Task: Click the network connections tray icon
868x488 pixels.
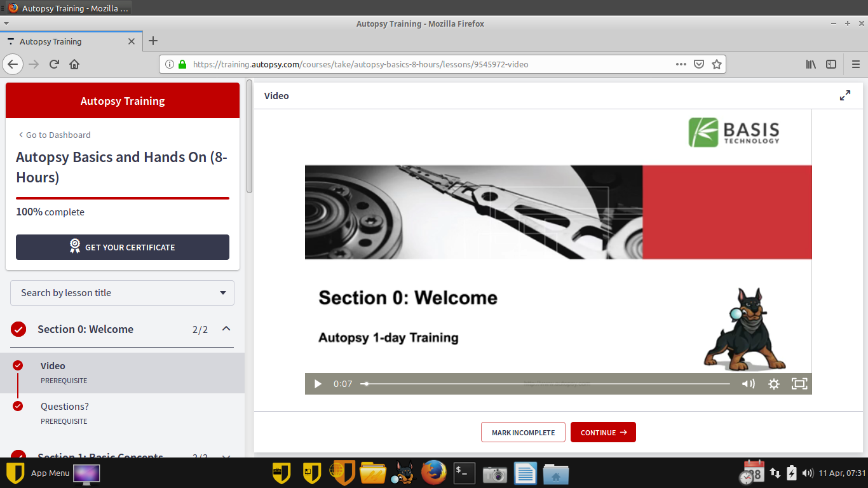Action: pyautogui.click(x=775, y=473)
